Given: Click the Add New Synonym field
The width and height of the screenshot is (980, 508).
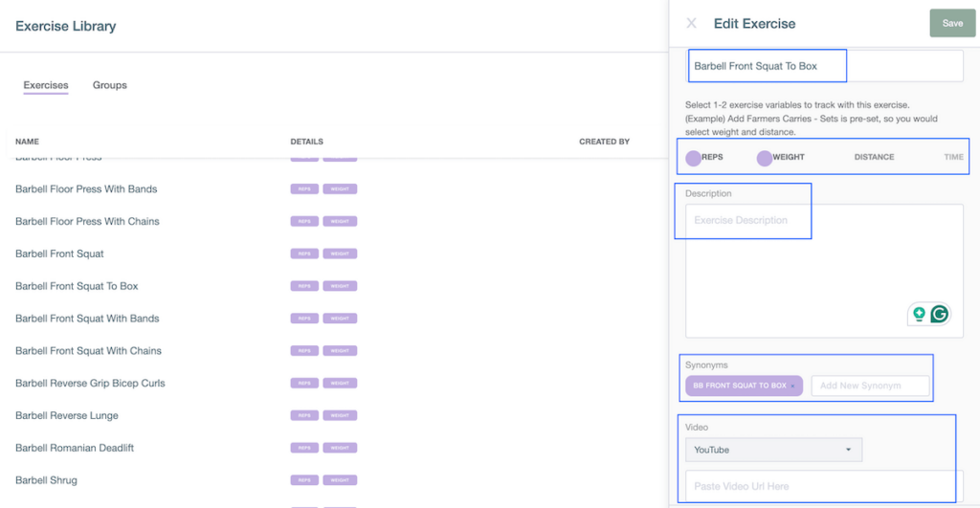Looking at the screenshot, I should [x=870, y=386].
